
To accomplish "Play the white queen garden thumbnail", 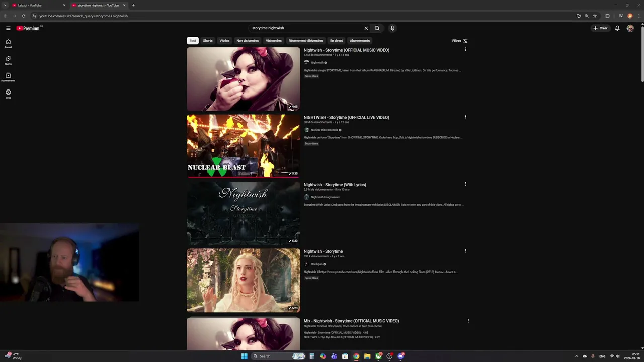I will (x=244, y=281).
